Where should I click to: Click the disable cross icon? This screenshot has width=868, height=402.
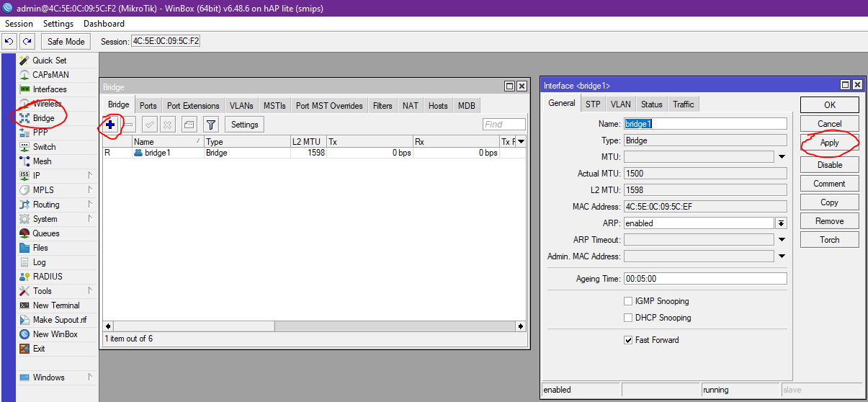[x=167, y=125]
